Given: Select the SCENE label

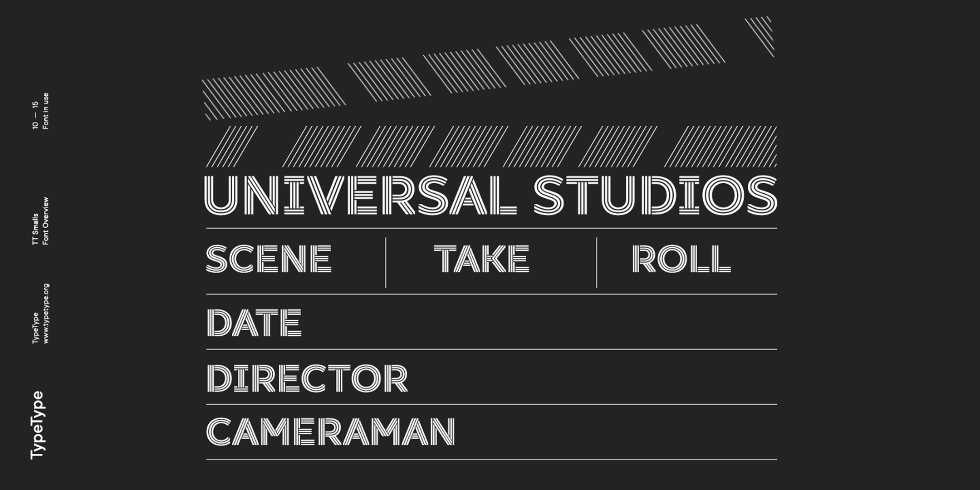Looking at the screenshot, I should click(x=269, y=259).
